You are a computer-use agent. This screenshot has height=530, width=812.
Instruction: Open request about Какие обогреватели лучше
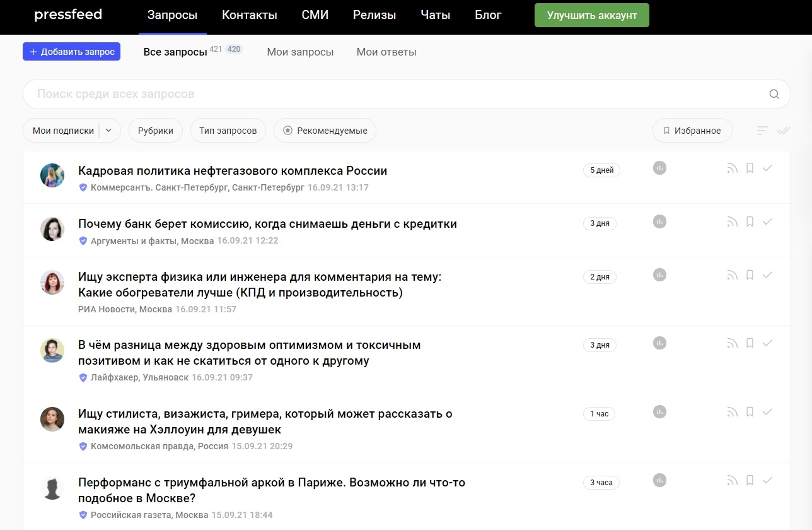tap(260, 285)
